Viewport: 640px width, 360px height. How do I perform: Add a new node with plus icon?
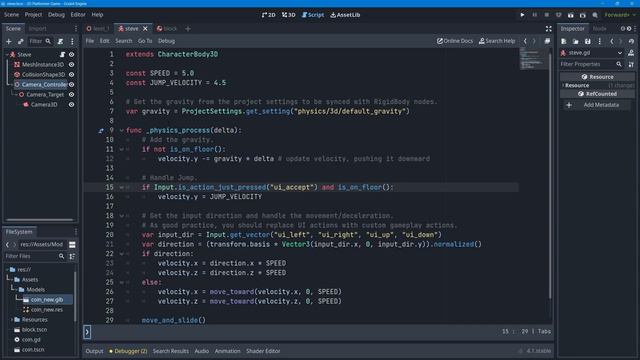9,41
